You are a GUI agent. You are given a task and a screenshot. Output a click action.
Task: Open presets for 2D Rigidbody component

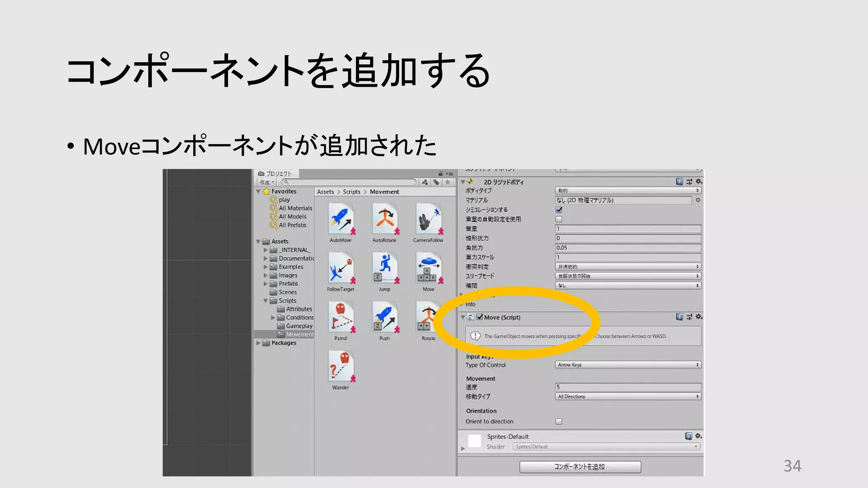coord(689,182)
